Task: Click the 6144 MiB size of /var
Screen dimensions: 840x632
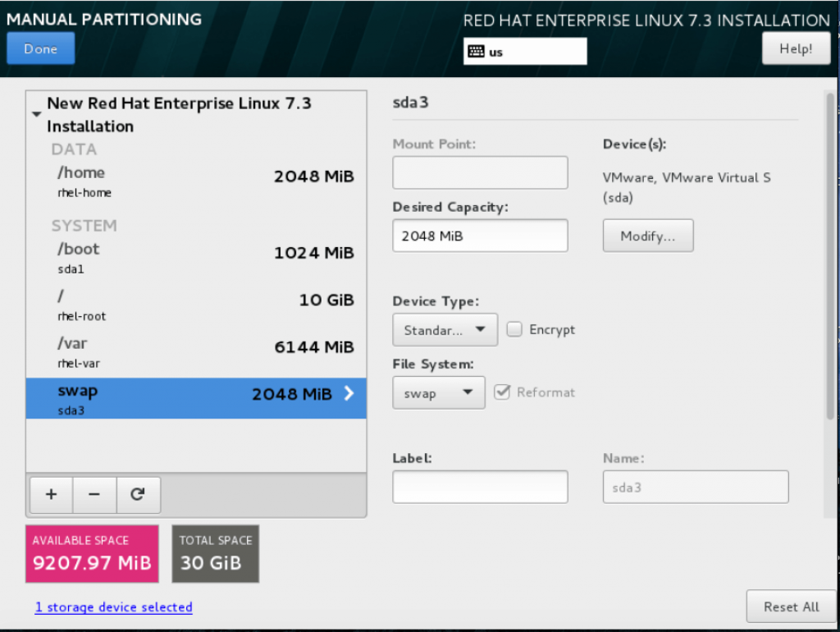Action: click(314, 347)
